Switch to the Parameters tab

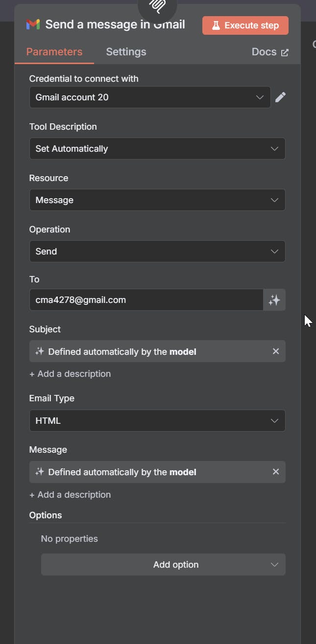[x=54, y=52]
